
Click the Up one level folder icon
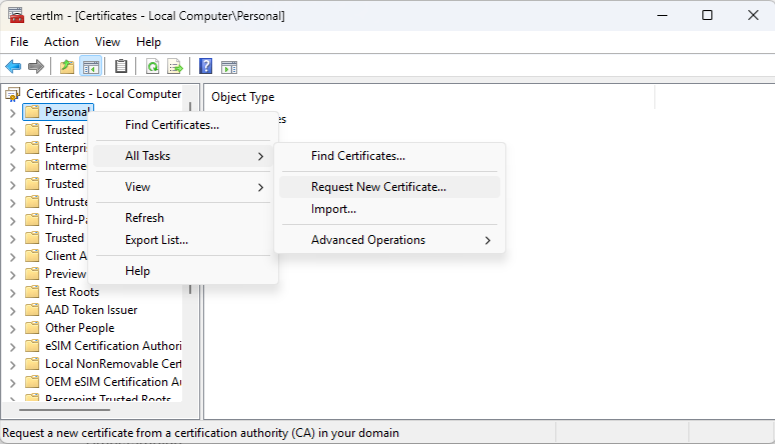[67, 67]
